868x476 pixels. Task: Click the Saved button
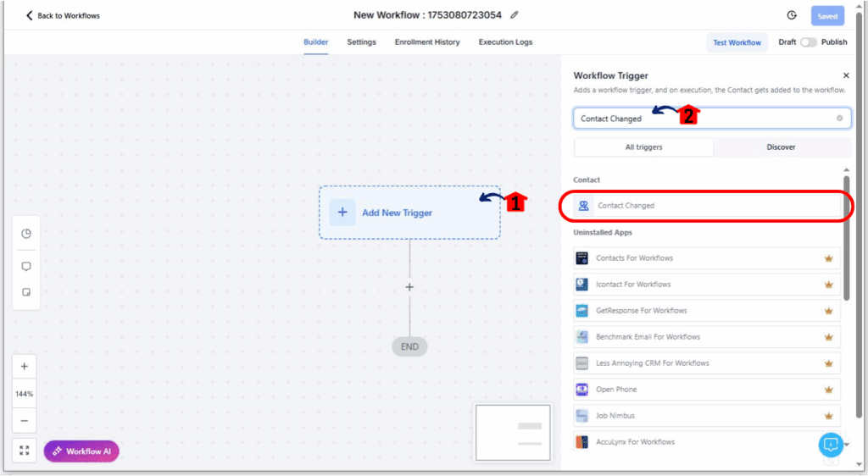coord(827,16)
